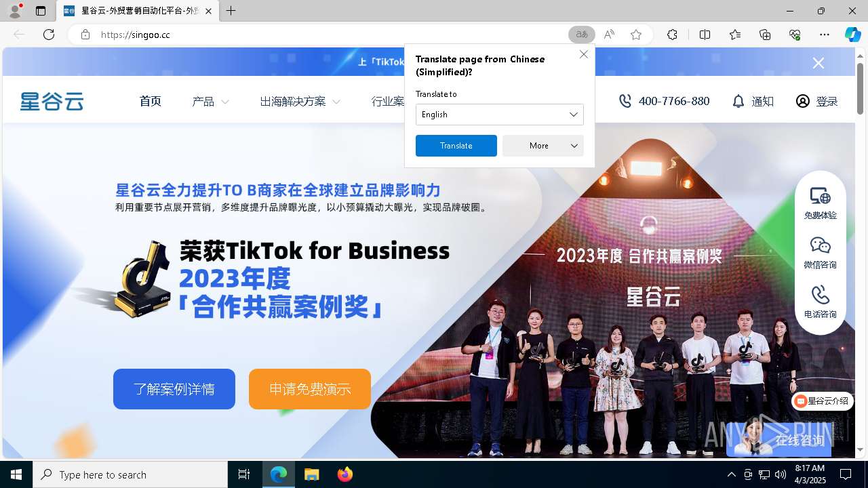
Task: Refresh the current page
Action: coord(49,35)
